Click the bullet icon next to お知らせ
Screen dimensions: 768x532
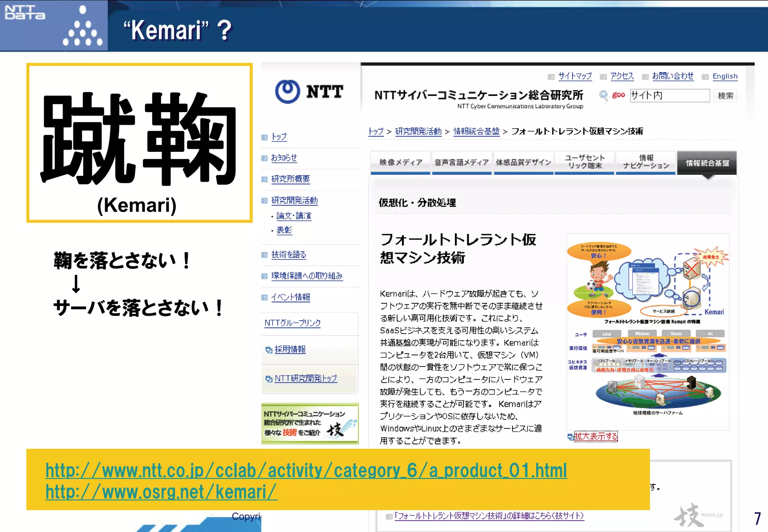click(x=264, y=158)
